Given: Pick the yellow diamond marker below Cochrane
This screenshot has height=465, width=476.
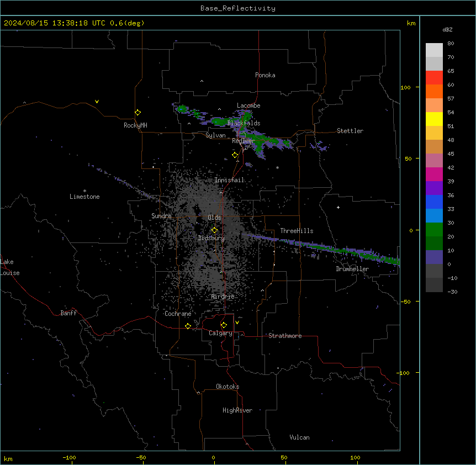Looking at the screenshot, I should point(188,326).
